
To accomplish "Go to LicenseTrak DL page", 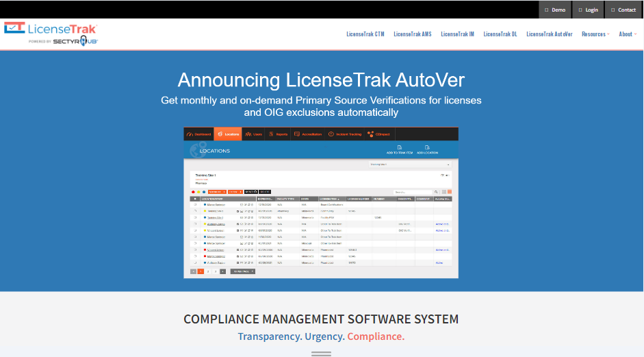I will pyautogui.click(x=500, y=34).
